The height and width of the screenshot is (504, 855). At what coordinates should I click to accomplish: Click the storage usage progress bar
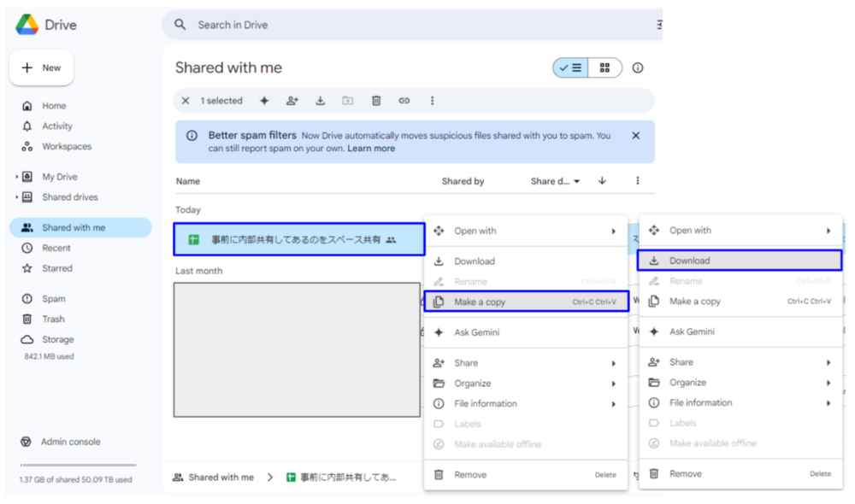click(77, 464)
